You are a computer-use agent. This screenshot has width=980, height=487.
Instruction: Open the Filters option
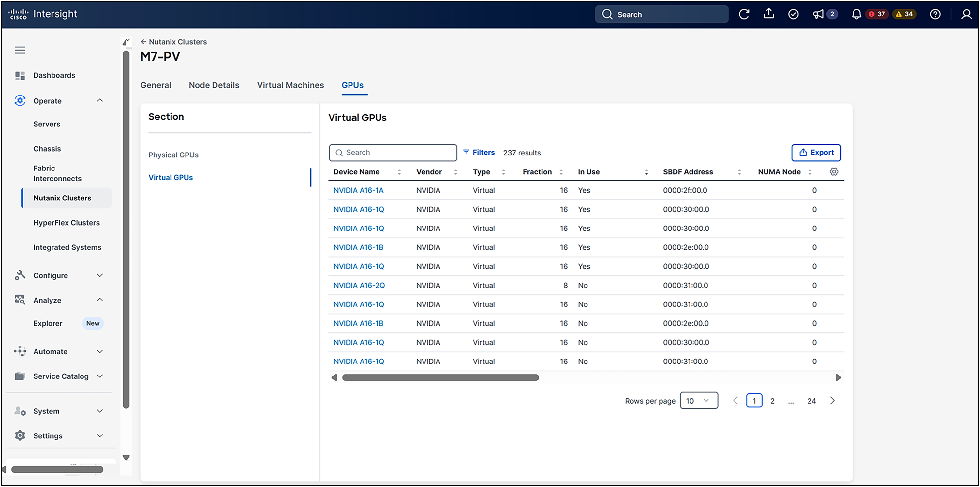coord(479,152)
